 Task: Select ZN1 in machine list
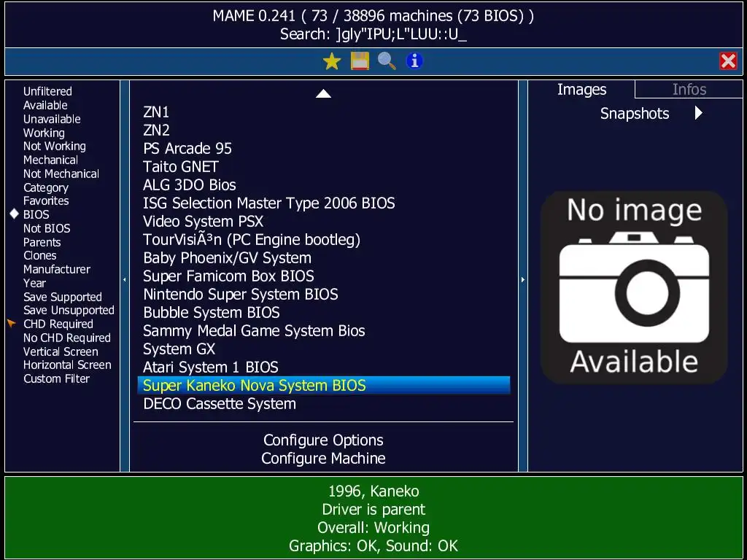coord(323,112)
